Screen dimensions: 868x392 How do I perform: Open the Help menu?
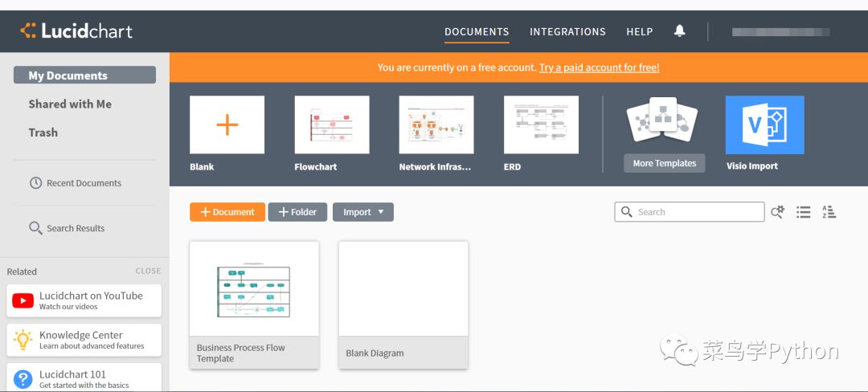(640, 32)
